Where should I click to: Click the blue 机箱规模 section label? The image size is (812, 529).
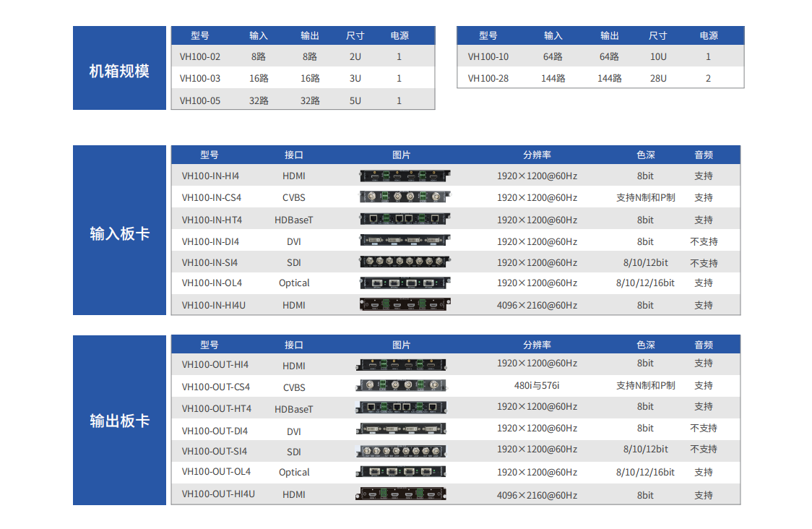pyautogui.click(x=119, y=70)
